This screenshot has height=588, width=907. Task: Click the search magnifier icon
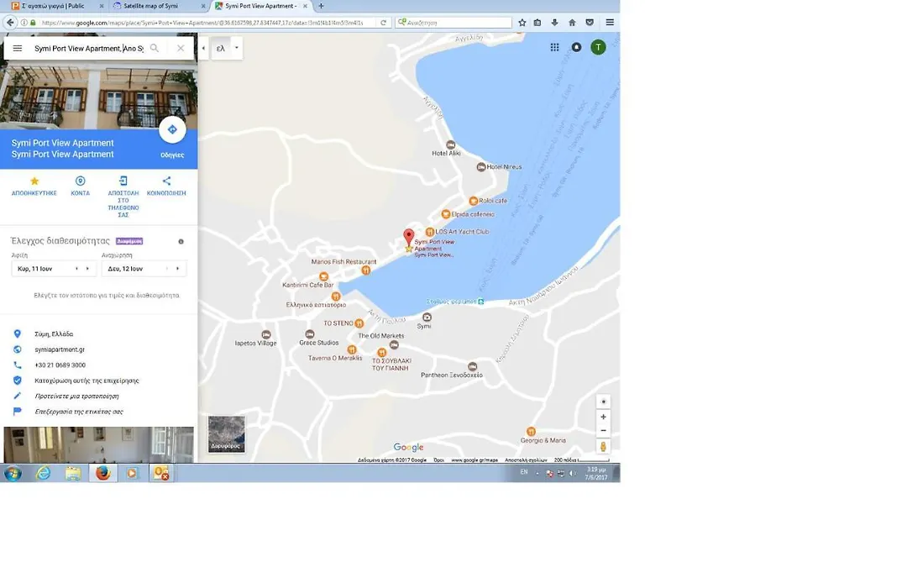(x=155, y=48)
